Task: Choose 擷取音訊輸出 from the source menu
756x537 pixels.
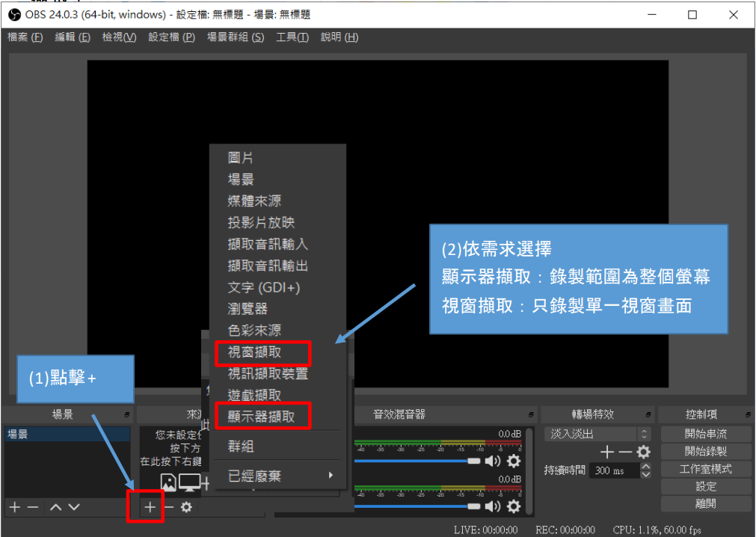Action: click(x=277, y=266)
